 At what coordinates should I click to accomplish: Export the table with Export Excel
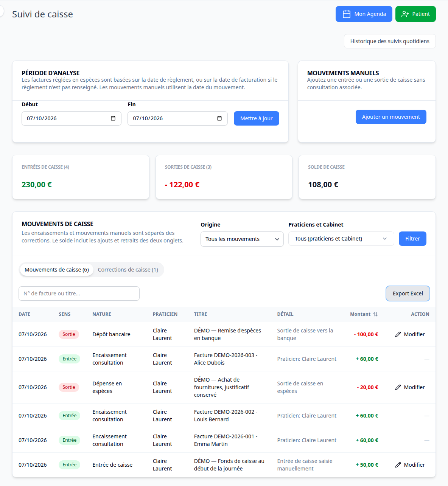coord(408,293)
